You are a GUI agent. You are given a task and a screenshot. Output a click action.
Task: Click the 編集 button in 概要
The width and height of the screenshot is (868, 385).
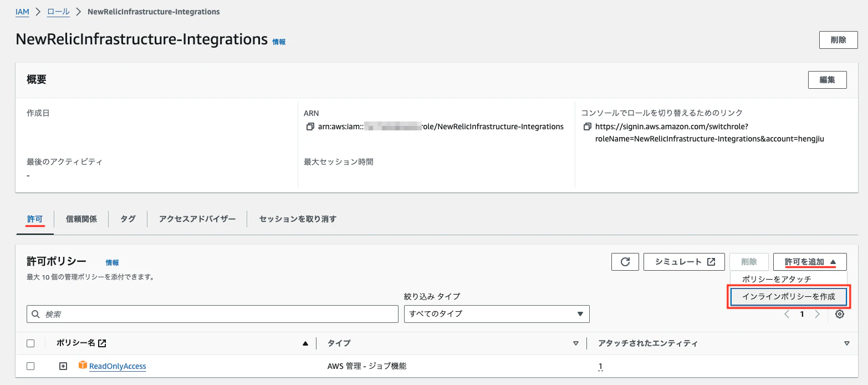(x=828, y=79)
